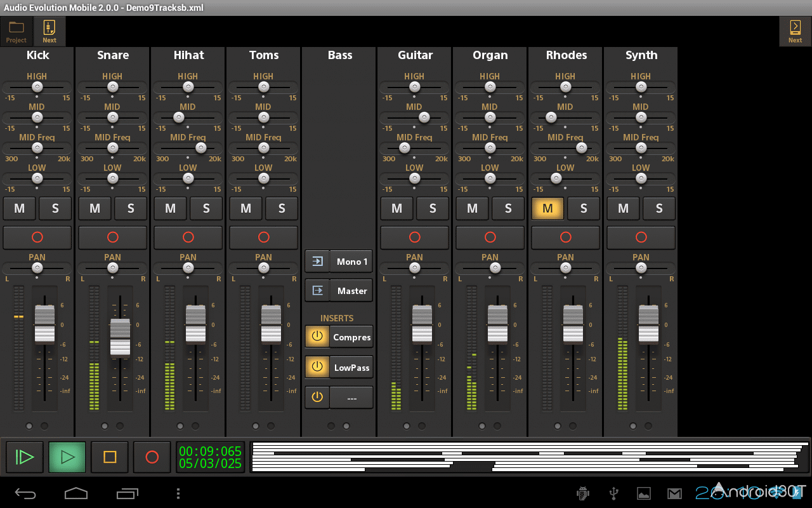Click the song overview timeline
812x508 pixels.
pyautogui.click(x=530, y=457)
